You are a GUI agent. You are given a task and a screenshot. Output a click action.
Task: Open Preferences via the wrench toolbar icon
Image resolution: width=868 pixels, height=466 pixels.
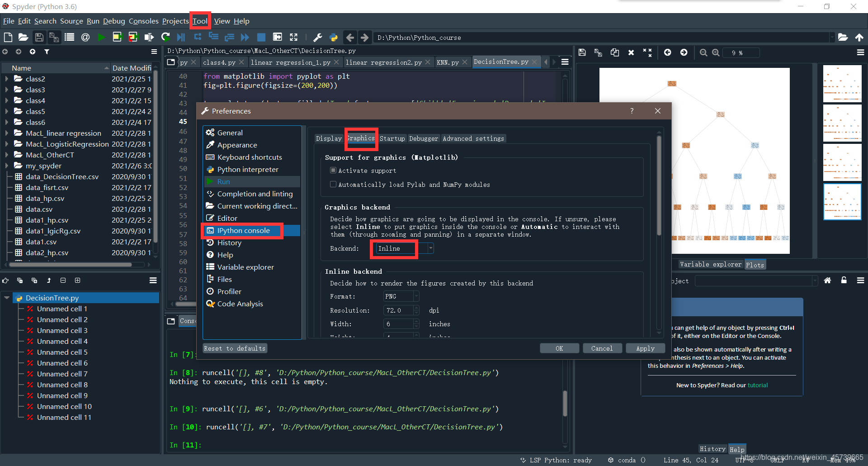[317, 37]
